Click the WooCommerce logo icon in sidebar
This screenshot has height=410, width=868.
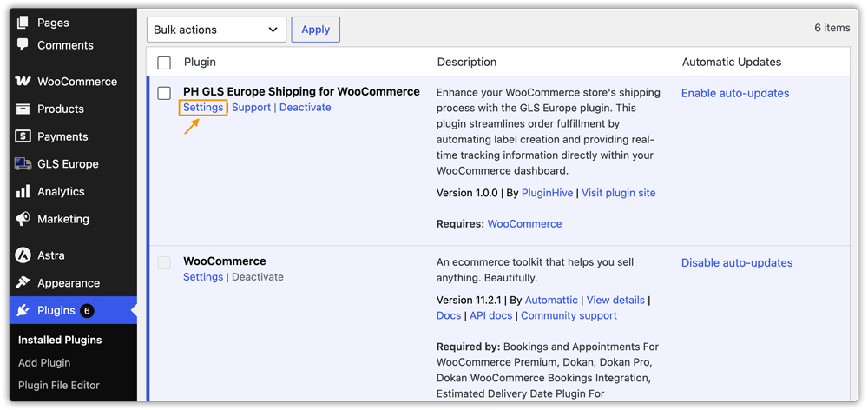(x=23, y=82)
